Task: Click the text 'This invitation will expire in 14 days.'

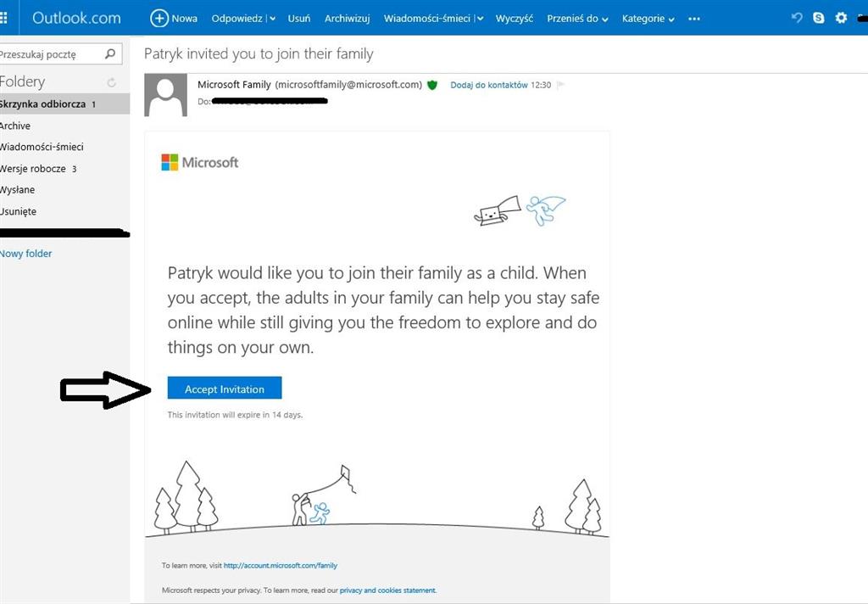Action: point(236,415)
